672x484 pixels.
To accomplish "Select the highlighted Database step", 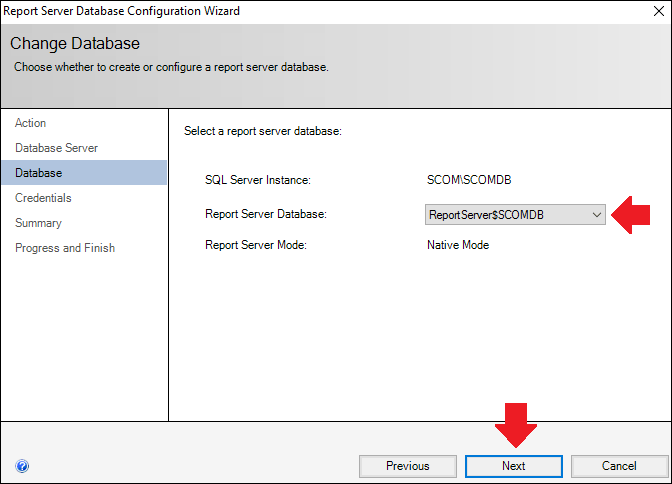I will [x=84, y=173].
